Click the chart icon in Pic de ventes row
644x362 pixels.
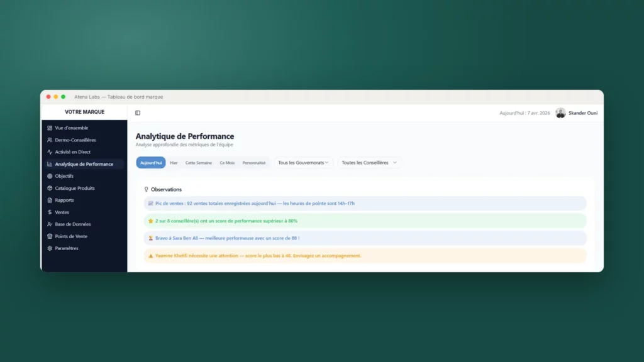(151, 203)
